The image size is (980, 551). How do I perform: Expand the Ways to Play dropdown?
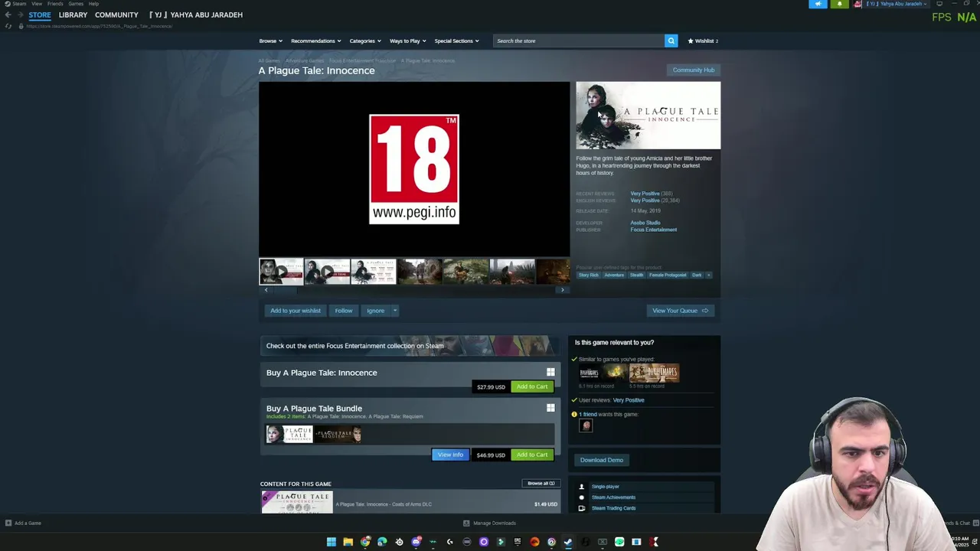tap(408, 41)
